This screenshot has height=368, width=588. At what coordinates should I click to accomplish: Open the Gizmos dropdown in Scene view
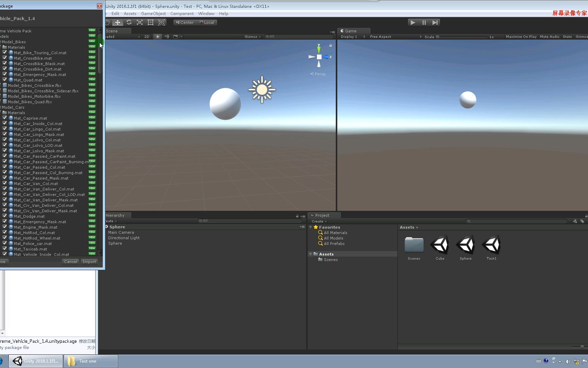click(252, 36)
